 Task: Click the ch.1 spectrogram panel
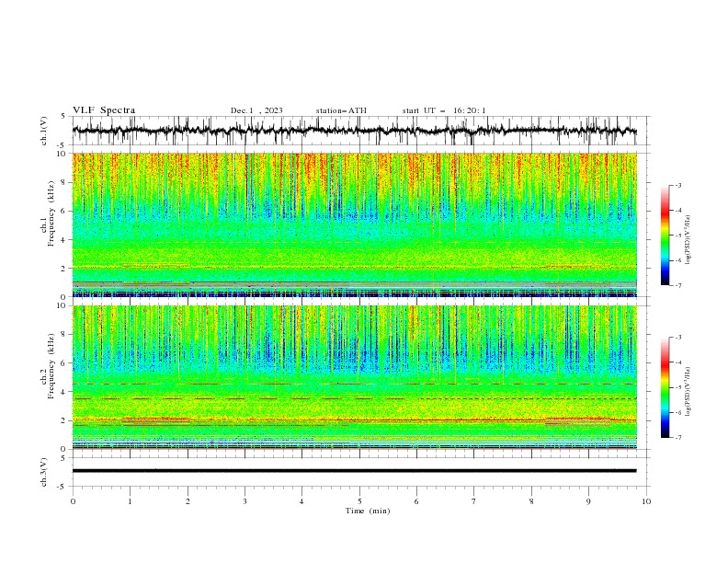click(355, 224)
